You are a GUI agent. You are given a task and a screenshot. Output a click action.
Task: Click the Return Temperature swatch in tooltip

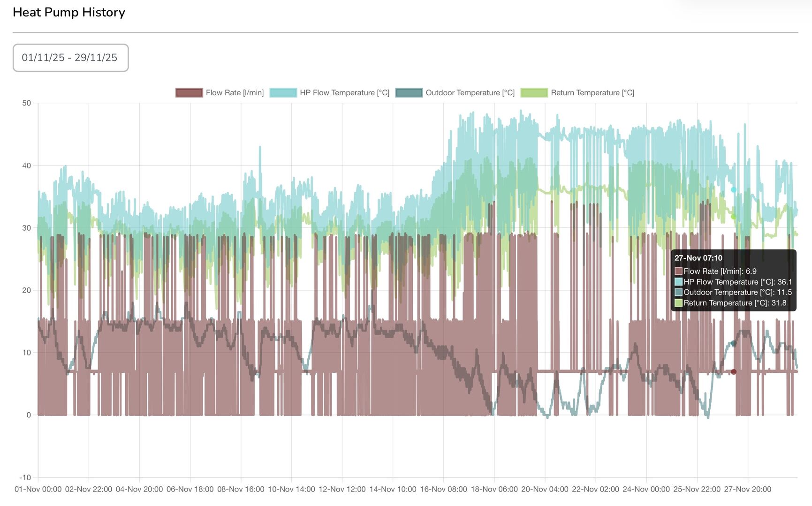pyautogui.click(x=678, y=303)
